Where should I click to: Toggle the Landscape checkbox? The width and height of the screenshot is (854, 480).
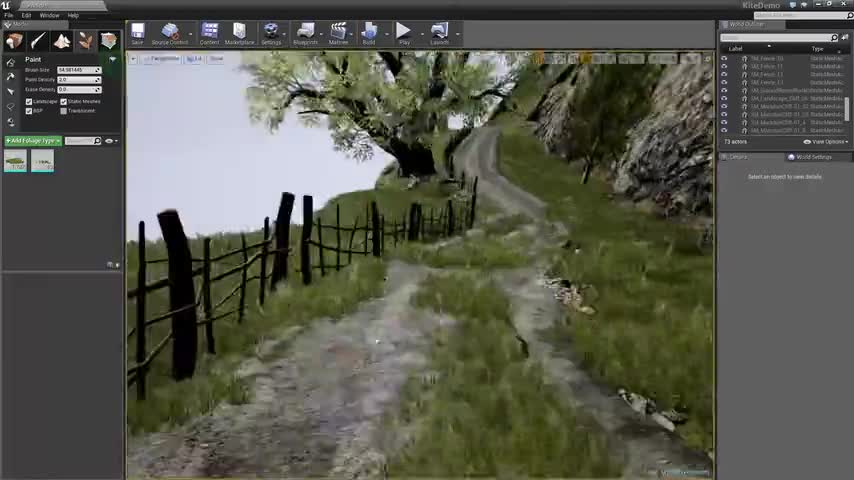pyautogui.click(x=29, y=102)
